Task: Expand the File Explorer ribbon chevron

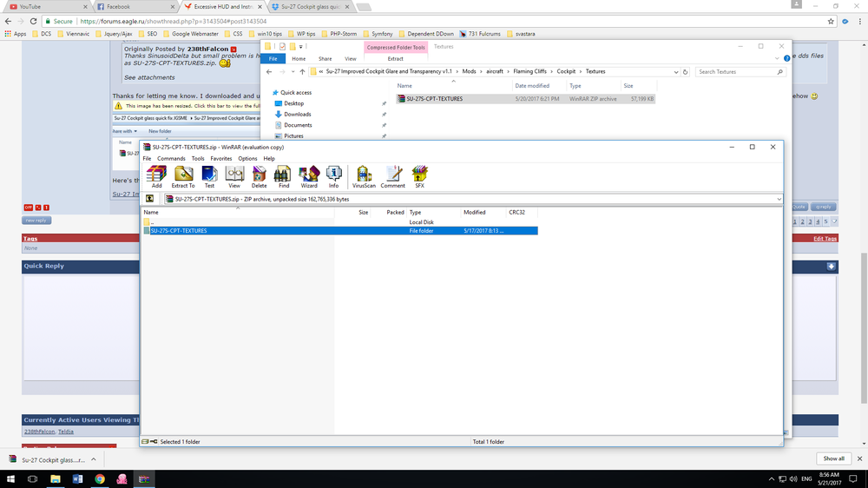Action: point(777,58)
